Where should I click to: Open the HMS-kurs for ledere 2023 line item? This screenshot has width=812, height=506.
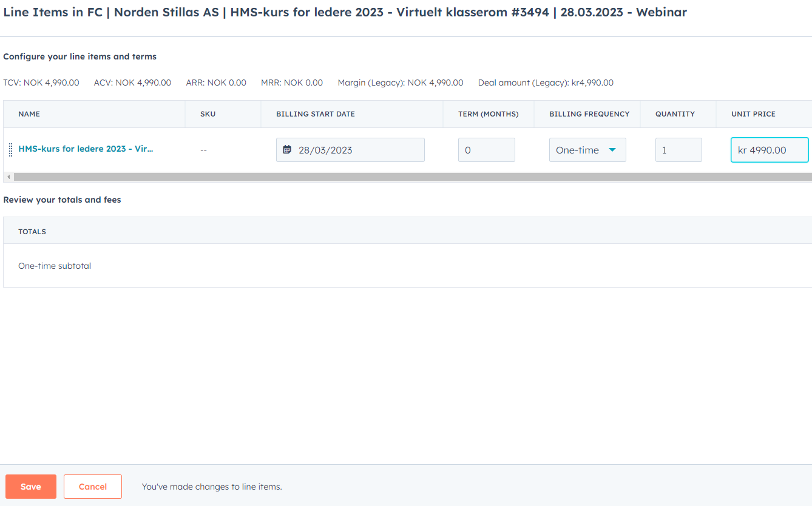[x=86, y=149]
